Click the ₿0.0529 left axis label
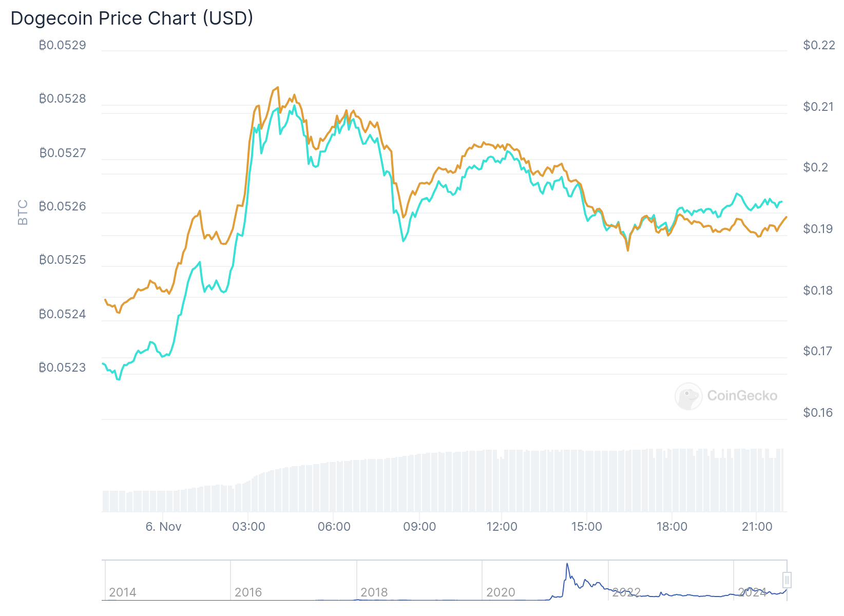 pyautogui.click(x=63, y=45)
